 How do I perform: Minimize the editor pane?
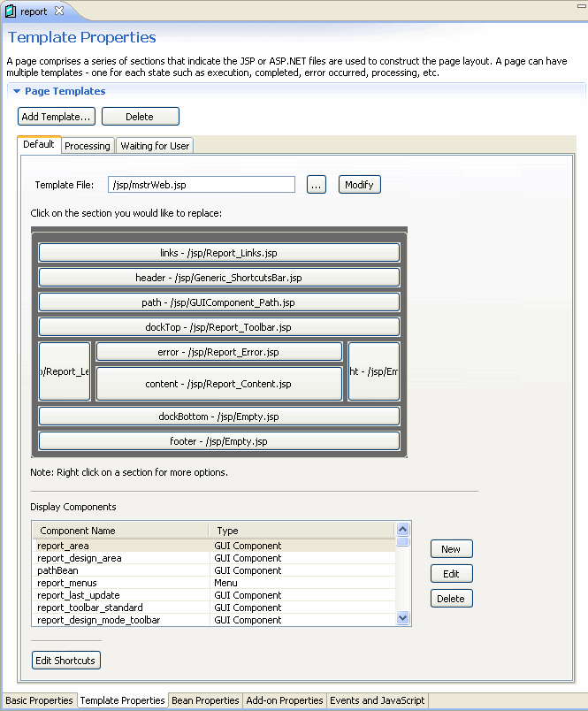(x=581, y=6)
